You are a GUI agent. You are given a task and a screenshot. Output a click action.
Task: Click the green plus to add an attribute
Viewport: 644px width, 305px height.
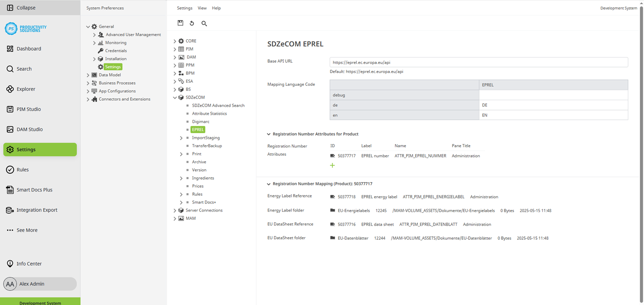point(332,165)
